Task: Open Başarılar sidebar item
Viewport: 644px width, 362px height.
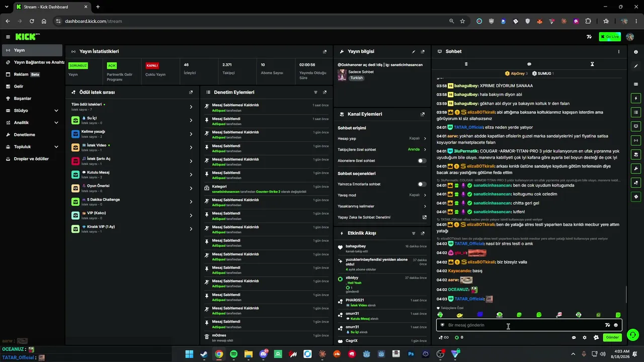Action: 32,99
